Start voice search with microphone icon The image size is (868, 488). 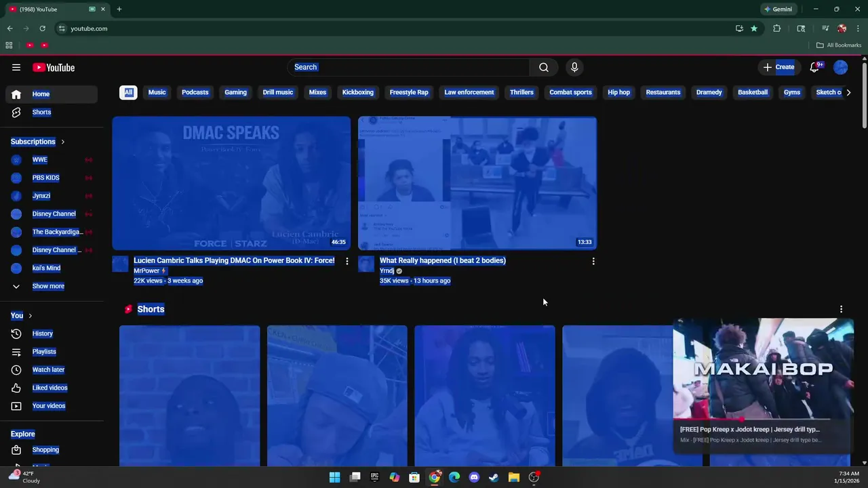click(574, 67)
